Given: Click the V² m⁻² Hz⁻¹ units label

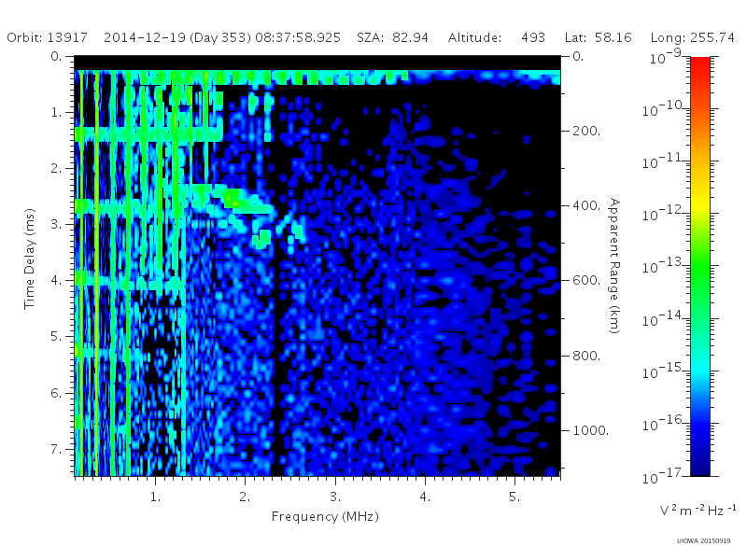Looking at the screenshot, I should [698, 510].
